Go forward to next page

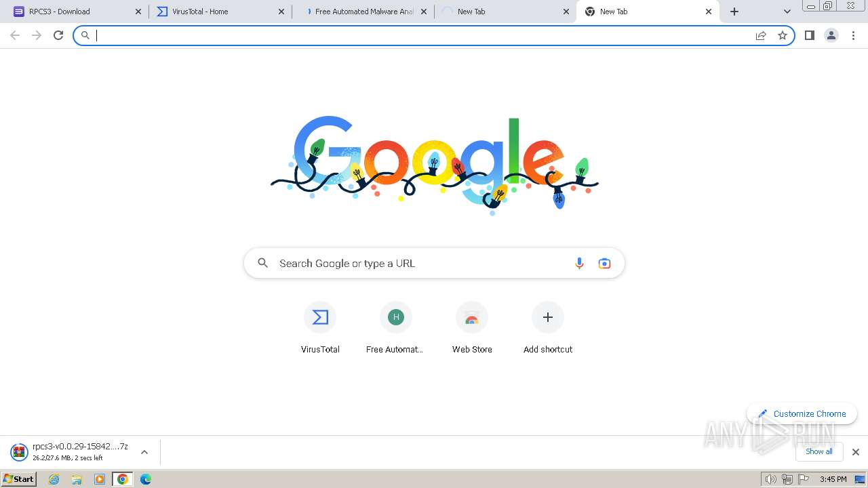click(37, 35)
